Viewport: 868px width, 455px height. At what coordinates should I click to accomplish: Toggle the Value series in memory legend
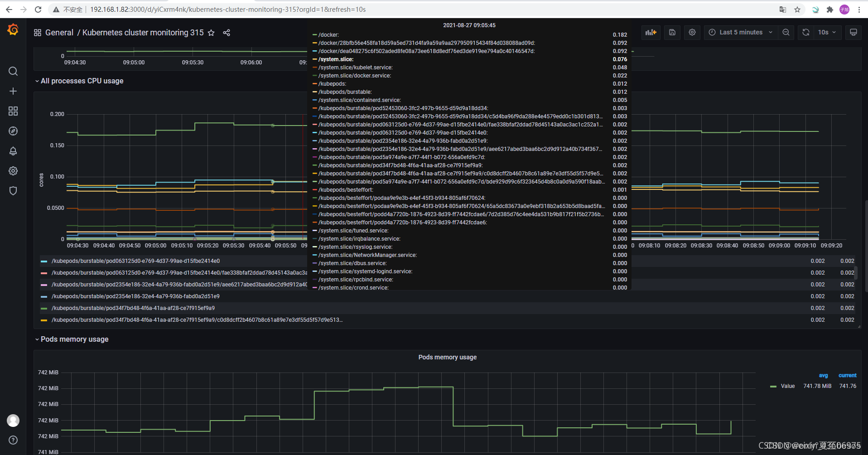tap(788, 386)
